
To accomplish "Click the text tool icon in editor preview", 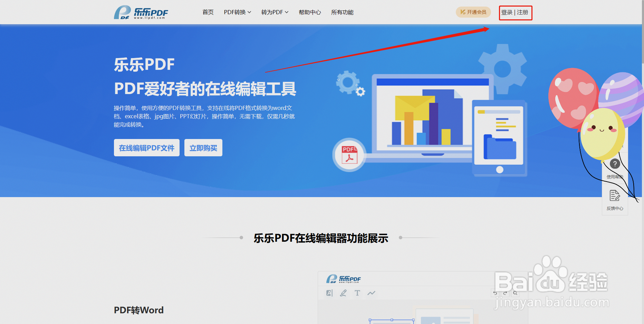I will coord(357,293).
